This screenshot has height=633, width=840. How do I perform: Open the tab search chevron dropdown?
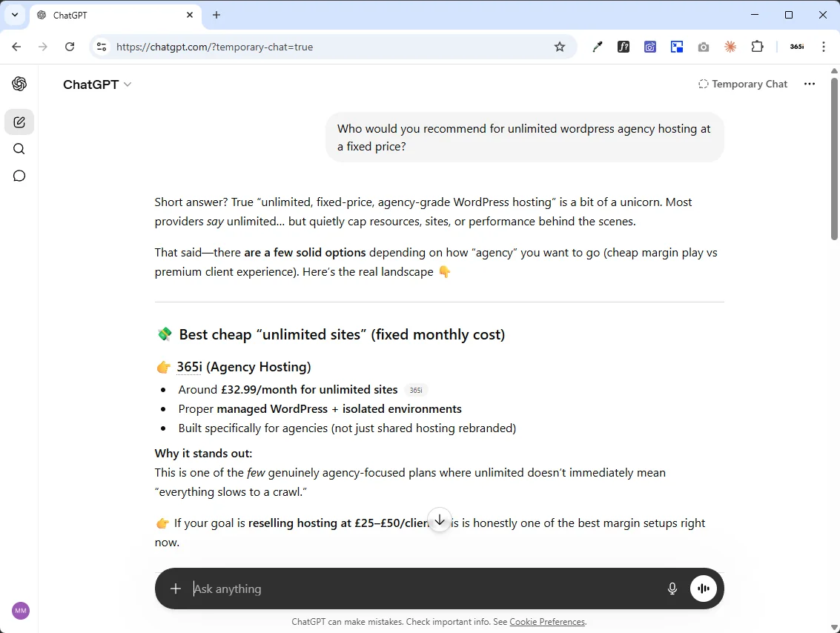coord(15,15)
